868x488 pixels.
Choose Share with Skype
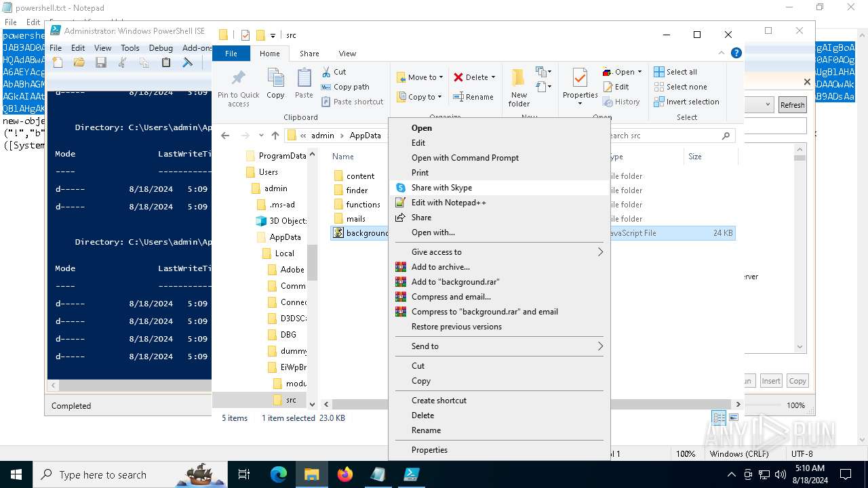click(499, 188)
